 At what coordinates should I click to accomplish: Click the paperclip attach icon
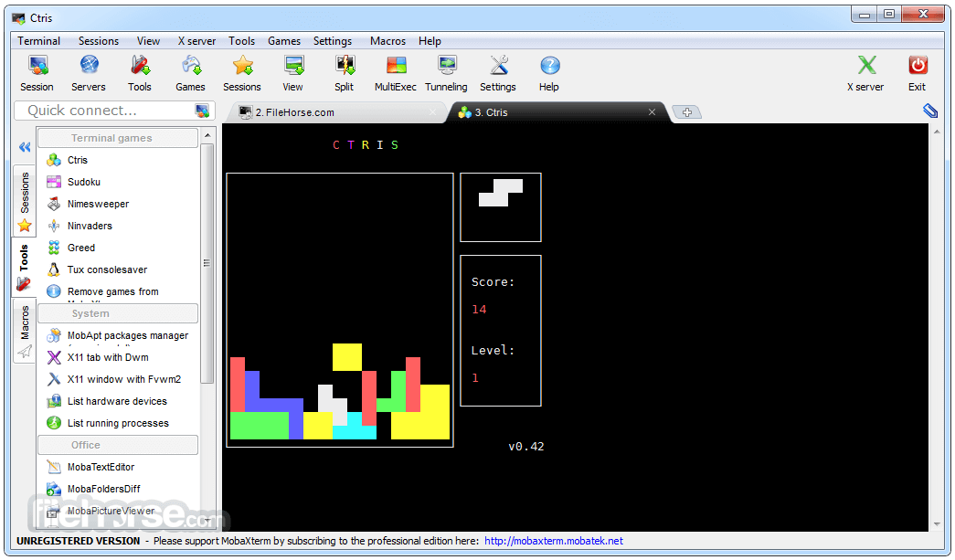click(x=930, y=111)
